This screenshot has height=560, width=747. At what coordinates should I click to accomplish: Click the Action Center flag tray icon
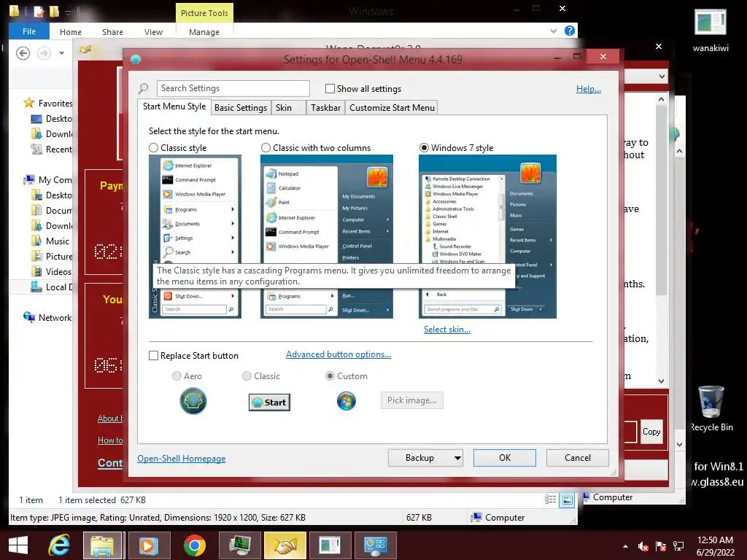coord(661,546)
